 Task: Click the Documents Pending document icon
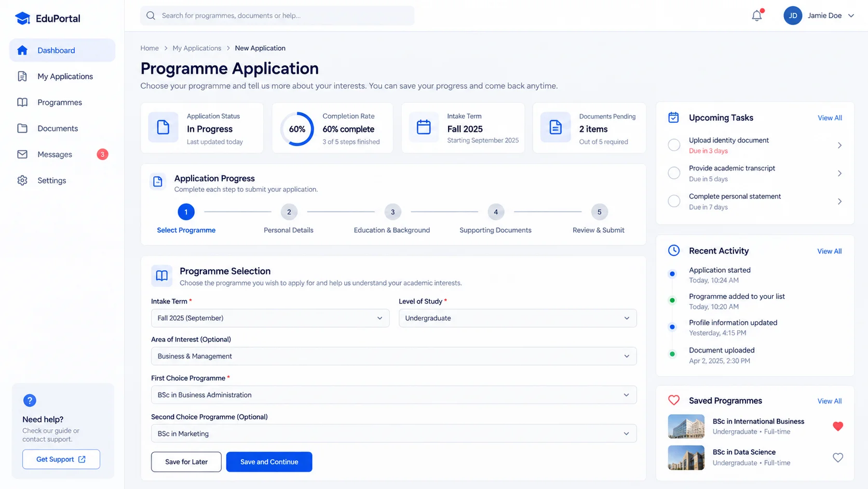[x=555, y=127]
